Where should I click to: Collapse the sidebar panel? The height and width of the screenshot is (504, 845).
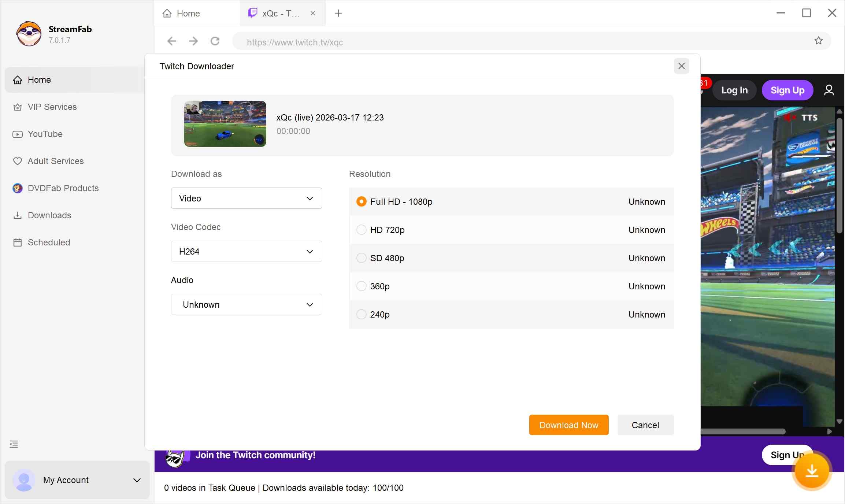(14, 444)
